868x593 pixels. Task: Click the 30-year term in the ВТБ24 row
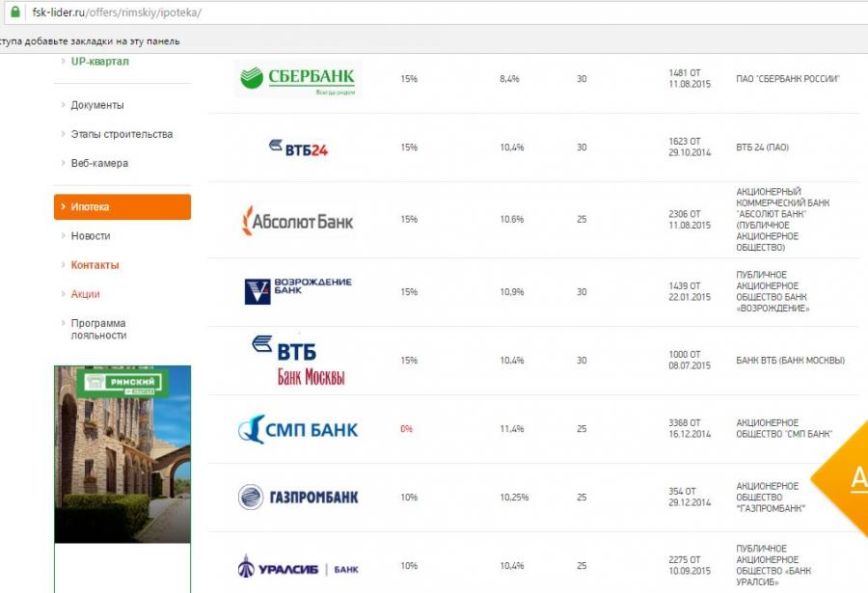pyautogui.click(x=582, y=148)
